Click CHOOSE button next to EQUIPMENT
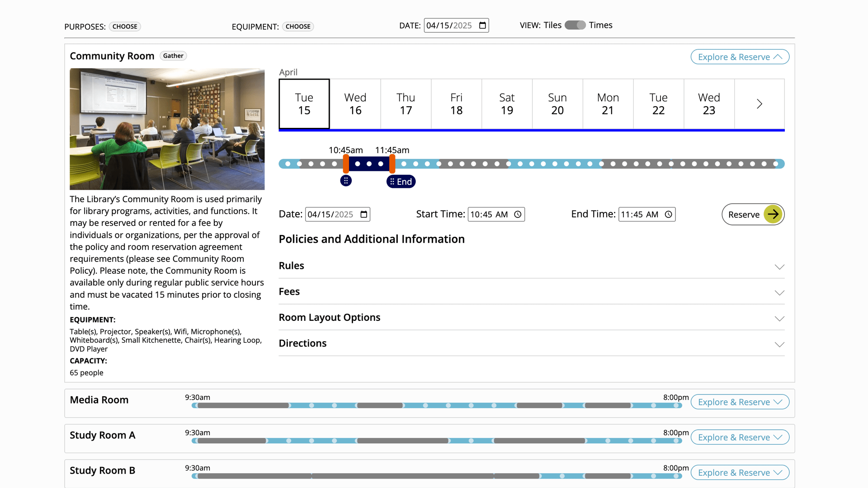This screenshot has width=868, height=488. tap(298, 27)
